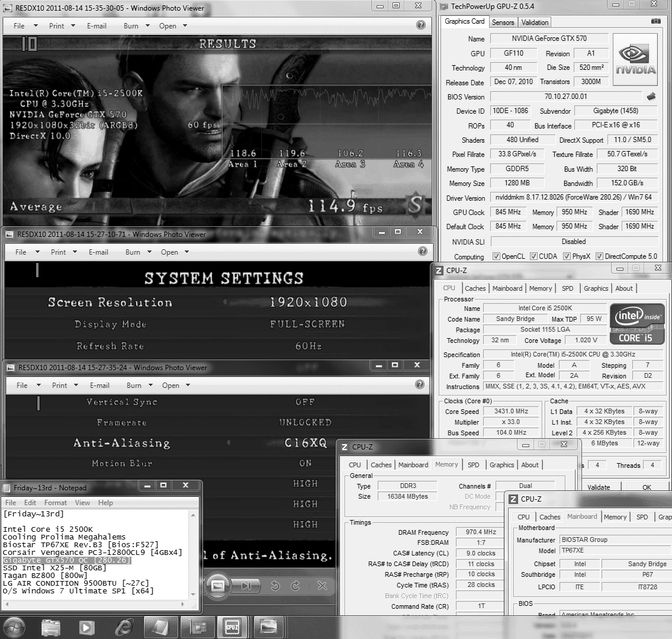Image resolution: width=672 pixels, height=639 pixels.
Task: Click the highlighted Gigabyte GTX570 OC line
Action: (67, 560)
